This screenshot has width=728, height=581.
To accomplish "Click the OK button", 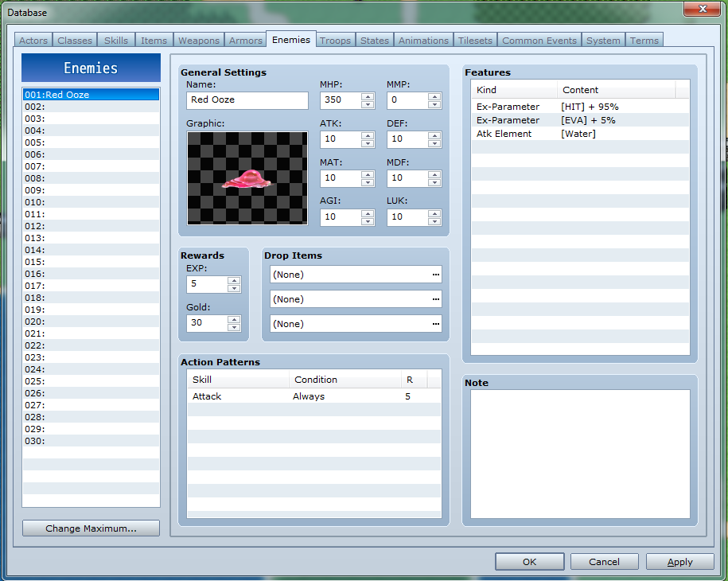I will pyautogui.click(x=529, y=561).
